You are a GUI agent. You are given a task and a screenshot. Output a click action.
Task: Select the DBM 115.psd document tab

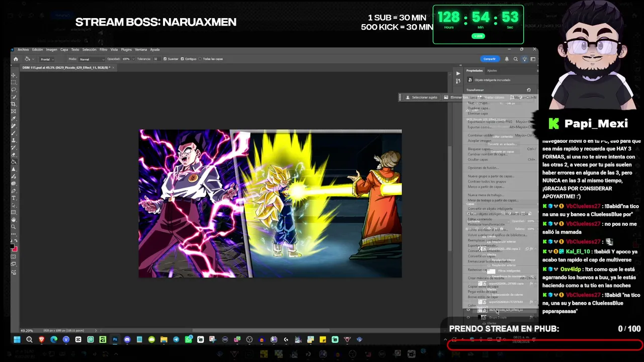[x=65, y=67]
